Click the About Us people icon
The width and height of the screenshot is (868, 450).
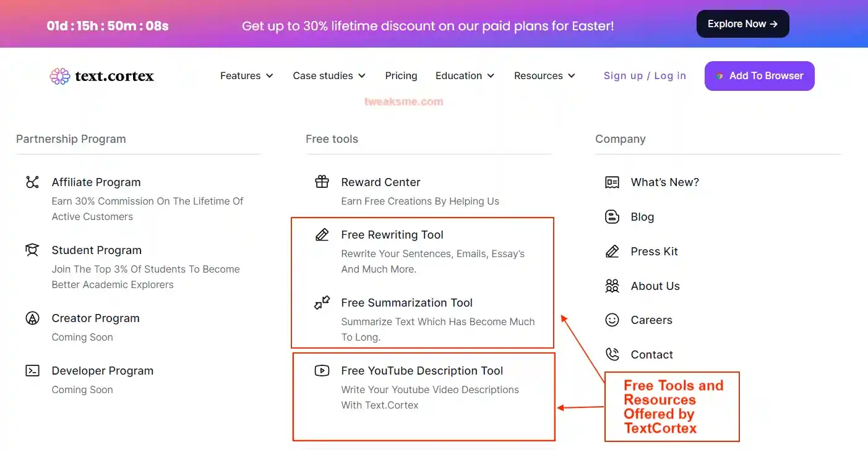click(612, 286)
